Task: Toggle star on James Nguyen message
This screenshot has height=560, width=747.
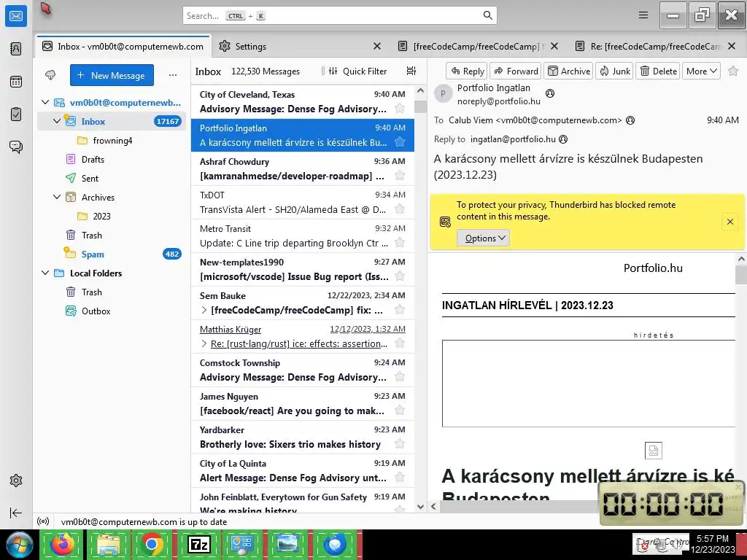Action: point(400,411)
